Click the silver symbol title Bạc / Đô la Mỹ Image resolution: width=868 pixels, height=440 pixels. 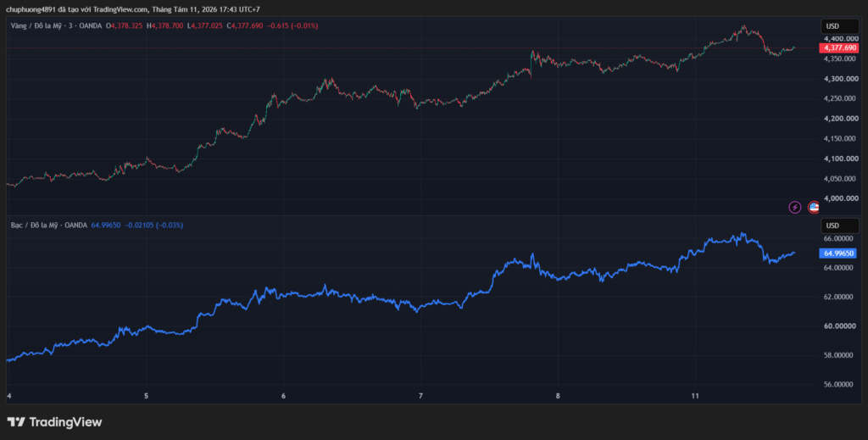(x=33, y=226)
